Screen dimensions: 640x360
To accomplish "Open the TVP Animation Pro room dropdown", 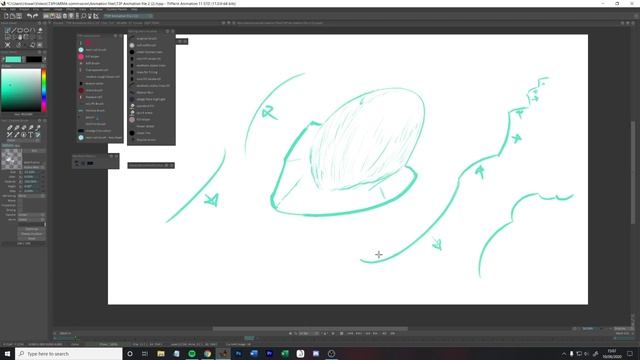I will (128, 16).
